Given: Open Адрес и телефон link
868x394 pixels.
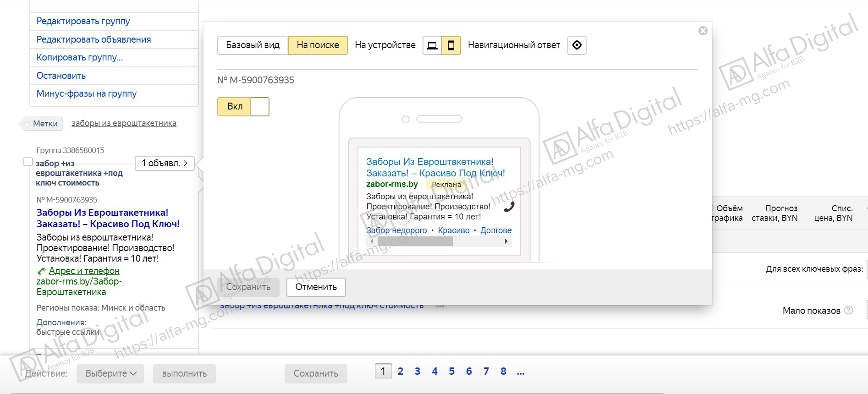Looking at the screenshot, I should click(x=84, y=271).
